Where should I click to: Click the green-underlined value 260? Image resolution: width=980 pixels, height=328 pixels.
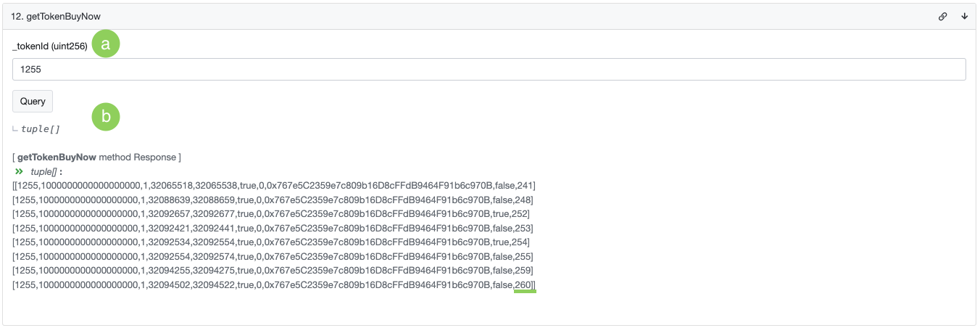tap(524, 284)
